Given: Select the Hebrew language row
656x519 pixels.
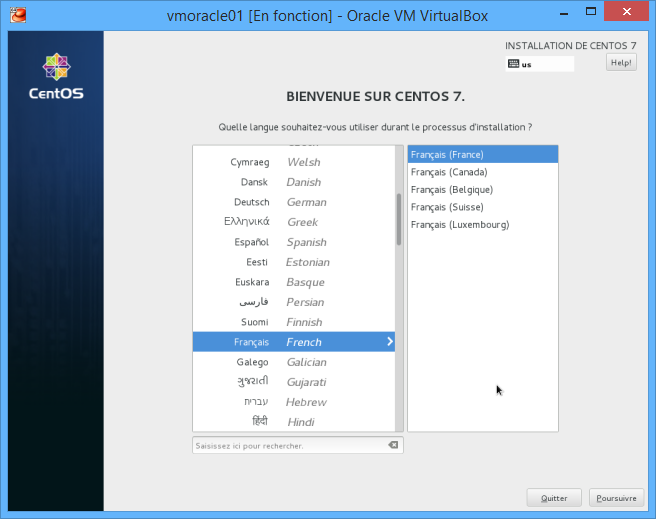Looking at the screenshot, I should pos(294,402).
